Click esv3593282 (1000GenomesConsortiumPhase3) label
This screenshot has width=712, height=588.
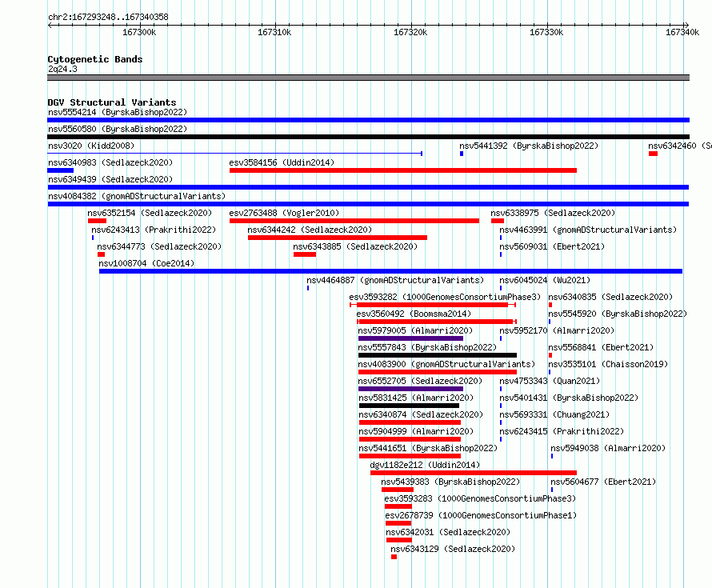click(x=445, y=297)
